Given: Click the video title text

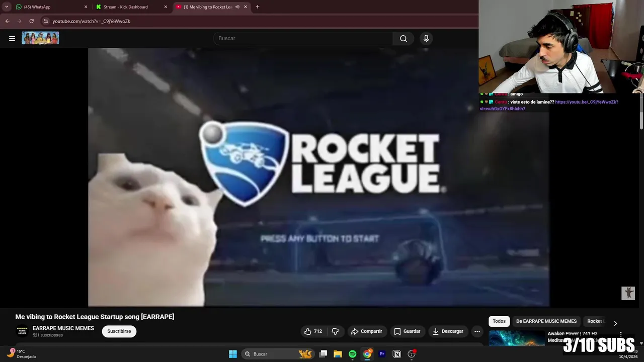Looking at the screenshot, I should pos(95,317).
